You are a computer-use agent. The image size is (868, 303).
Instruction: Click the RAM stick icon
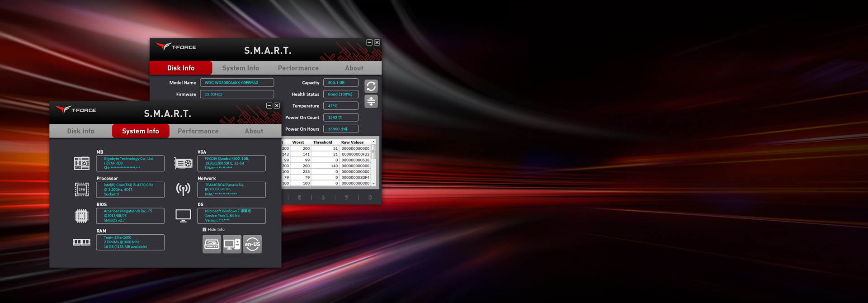click(x=81, y=242)
